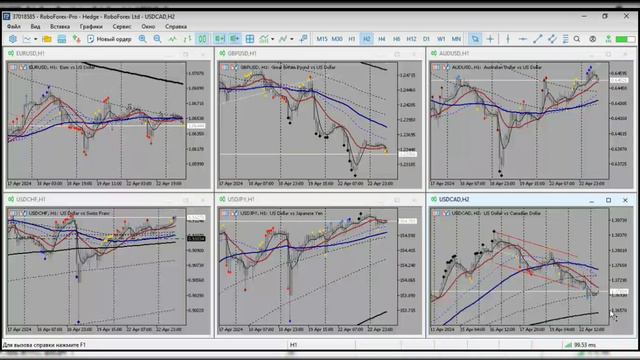Select the H4 timeframe
640x360 pixels.
pos(382,39)
